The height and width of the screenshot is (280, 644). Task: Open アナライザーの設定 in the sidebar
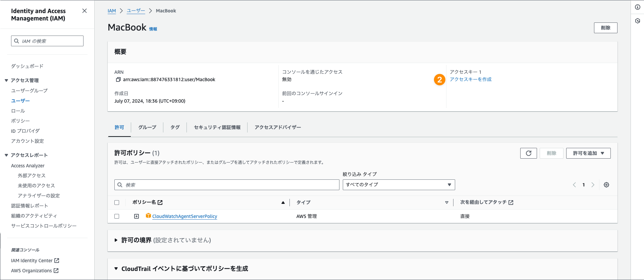39,196
